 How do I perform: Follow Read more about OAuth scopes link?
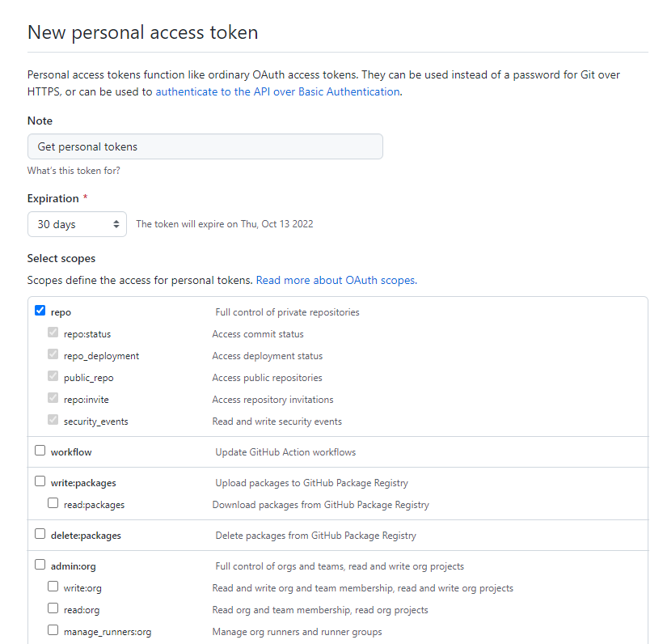[x=336, y=281]
